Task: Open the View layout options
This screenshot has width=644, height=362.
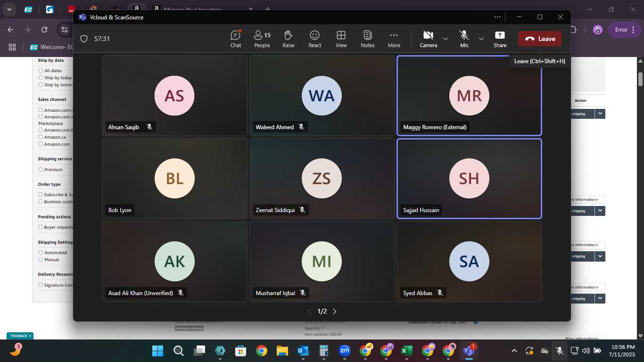Action: click(x=341, y=39)
